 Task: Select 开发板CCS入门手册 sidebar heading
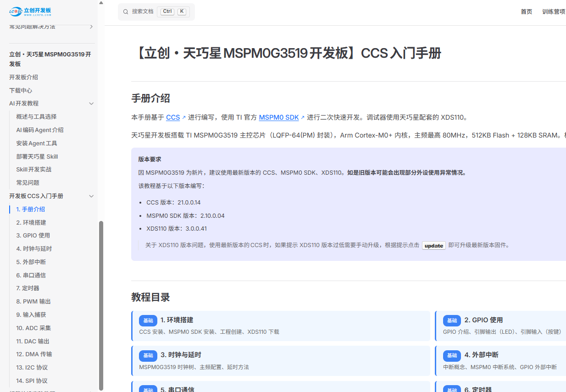(36, 196)
